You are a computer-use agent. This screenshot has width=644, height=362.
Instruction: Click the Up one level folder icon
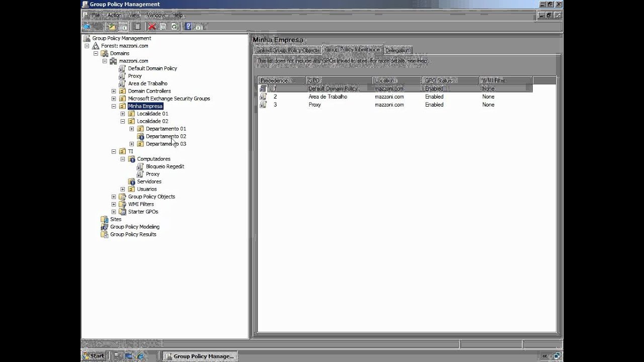(x=112, y=26)
